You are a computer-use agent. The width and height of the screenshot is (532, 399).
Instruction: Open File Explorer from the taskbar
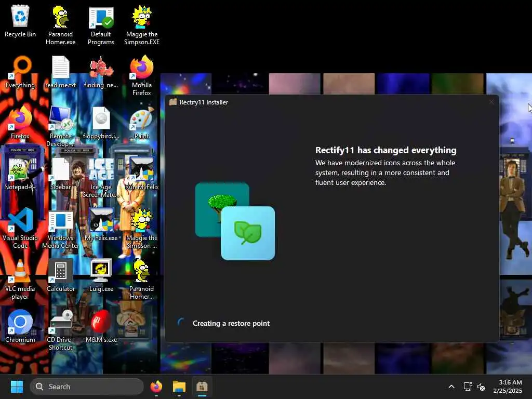pos(179,387)
